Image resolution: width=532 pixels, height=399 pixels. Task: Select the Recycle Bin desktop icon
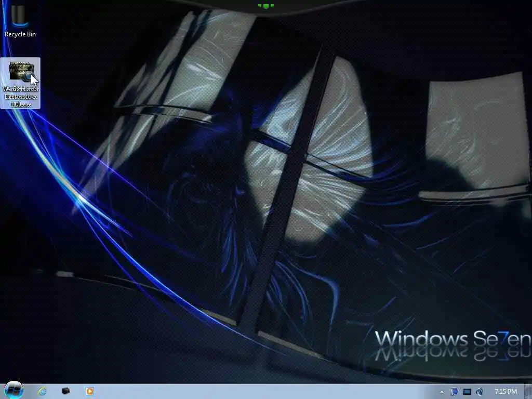20,21
